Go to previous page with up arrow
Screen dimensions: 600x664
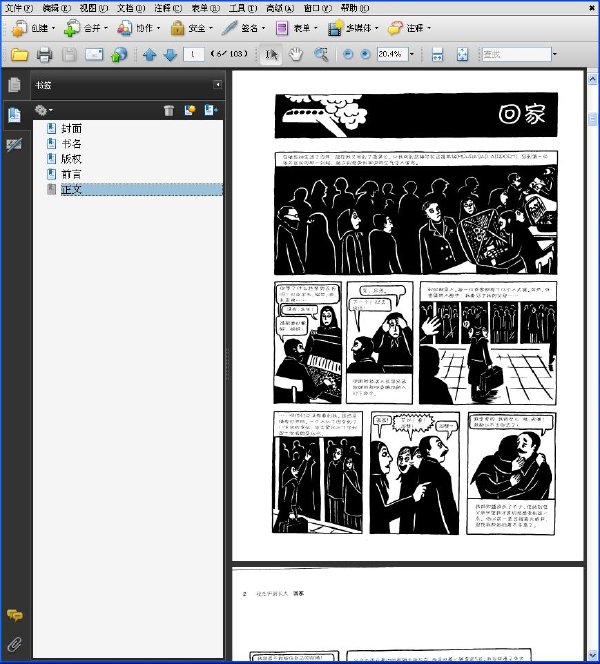coord(149,54)
